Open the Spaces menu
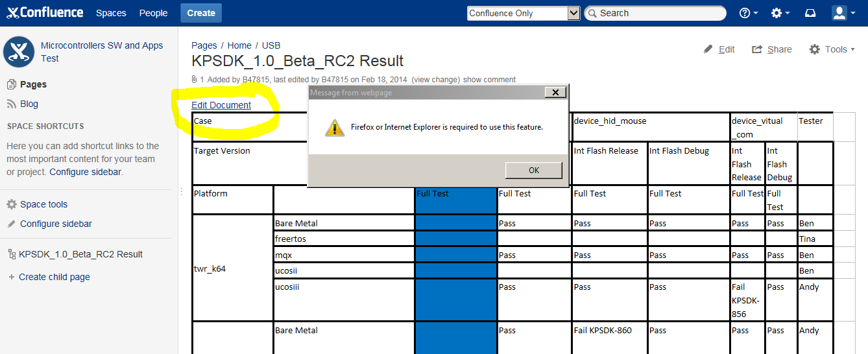The height and width of the screenshot is (354, 868). [111, 13]
